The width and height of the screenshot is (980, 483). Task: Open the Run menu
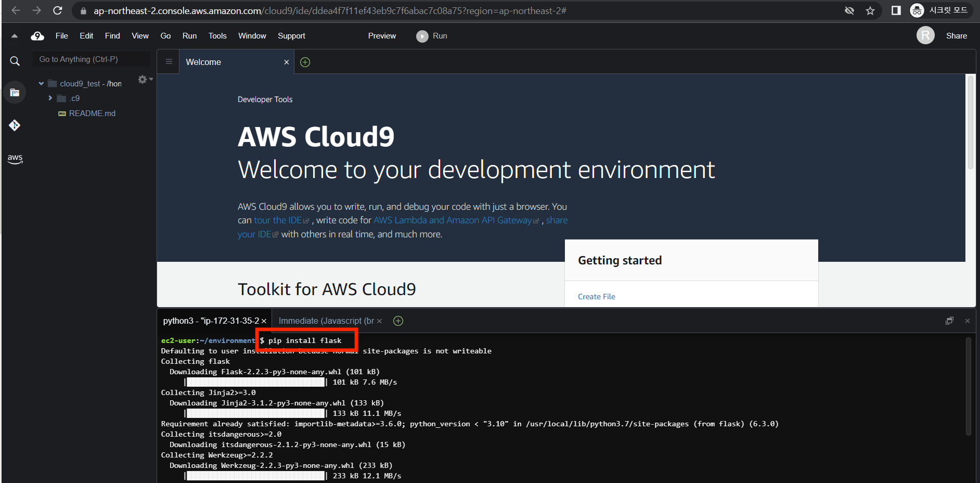tap(189, 36)
